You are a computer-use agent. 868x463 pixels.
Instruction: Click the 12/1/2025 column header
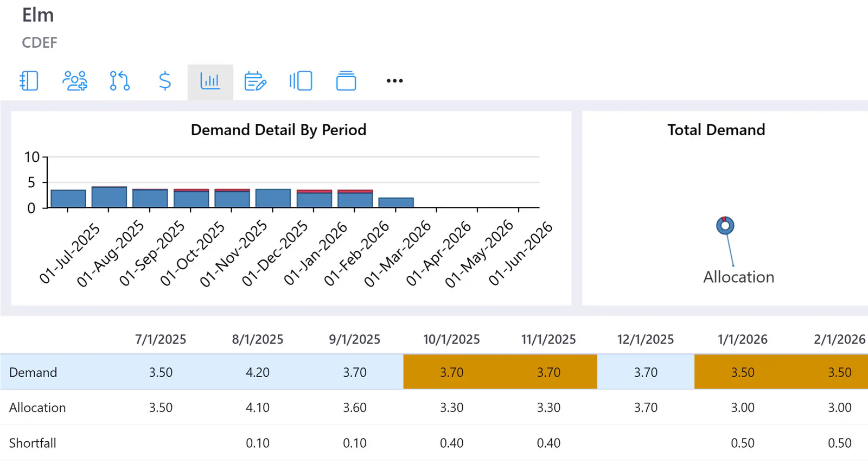[646, 339]
